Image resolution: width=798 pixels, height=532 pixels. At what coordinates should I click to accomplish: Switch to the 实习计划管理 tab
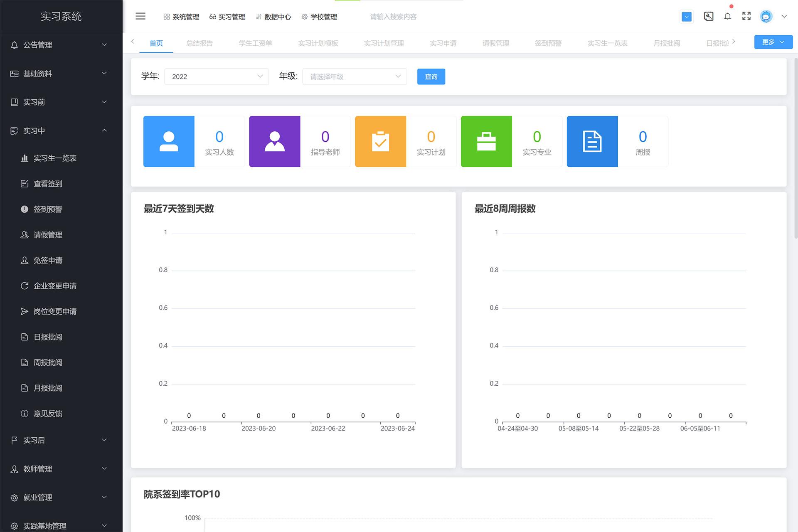(x=384, y=43)
